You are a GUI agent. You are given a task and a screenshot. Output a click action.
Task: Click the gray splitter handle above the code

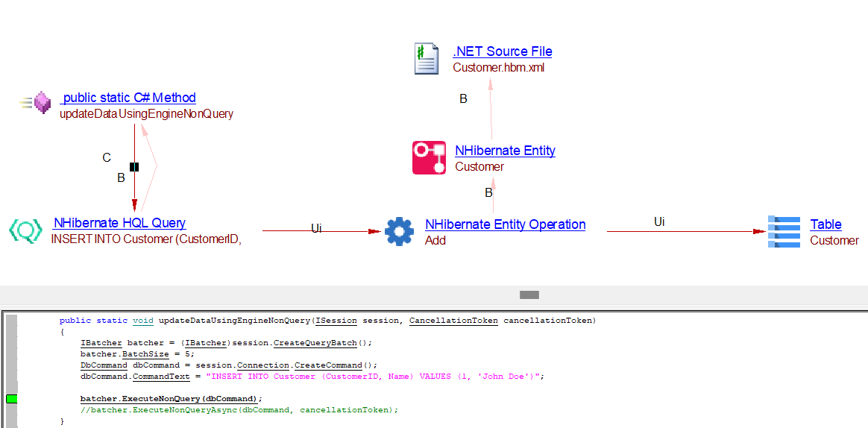click(x=529, y=295)
